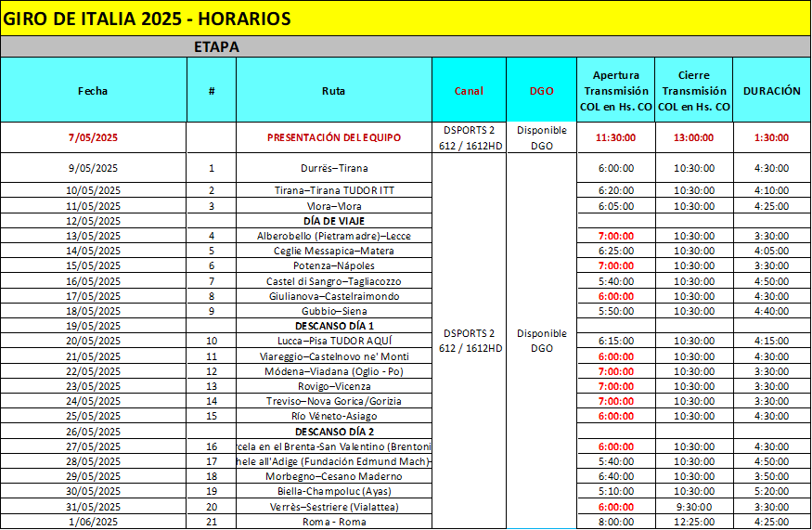Image resolution: width=812 pixels, height=530 pixels.
Task: Select the "Apertura Transmisión" column header
Action: (614, 91)
